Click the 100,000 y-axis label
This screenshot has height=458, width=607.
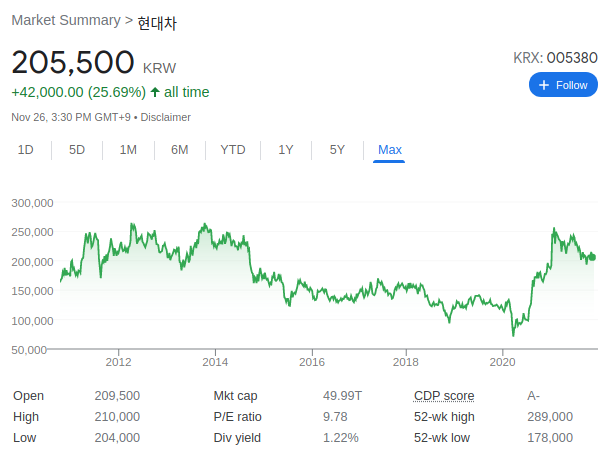click(x=33, y=321)
